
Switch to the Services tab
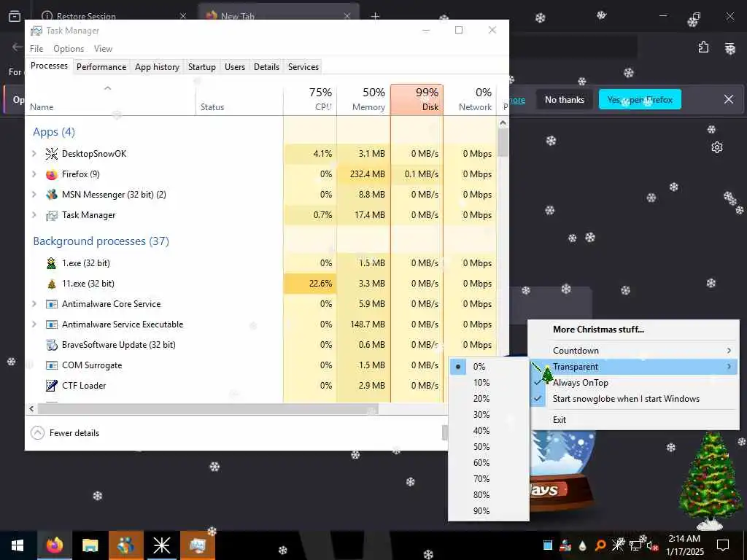click(x=303, y=67)
